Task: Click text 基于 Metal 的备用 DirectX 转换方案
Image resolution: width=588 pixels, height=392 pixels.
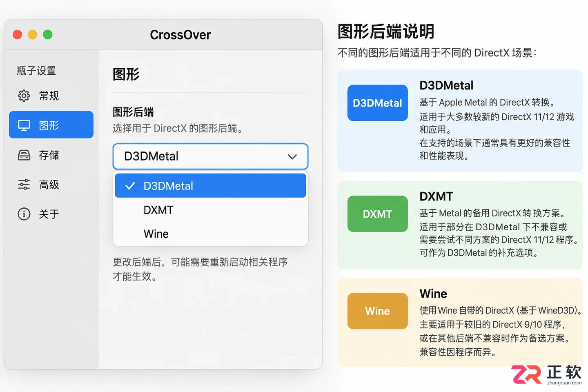Action: [x=490, y=213]
